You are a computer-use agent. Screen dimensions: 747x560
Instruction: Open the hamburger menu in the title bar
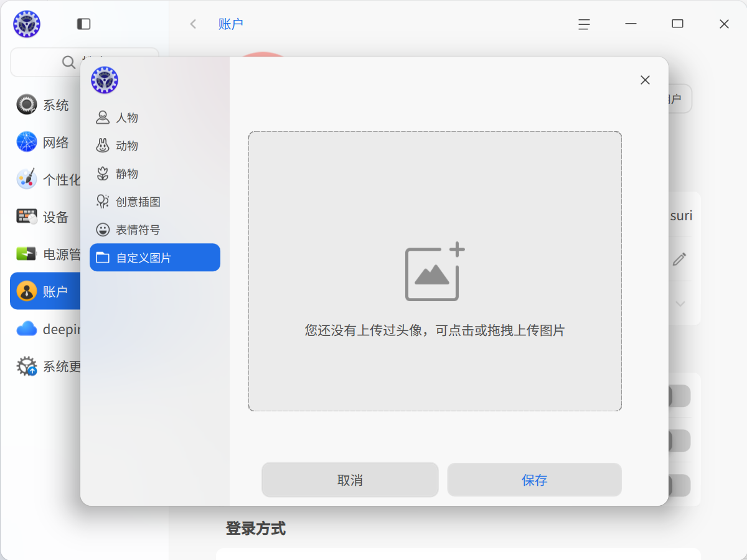click(584, 24)
